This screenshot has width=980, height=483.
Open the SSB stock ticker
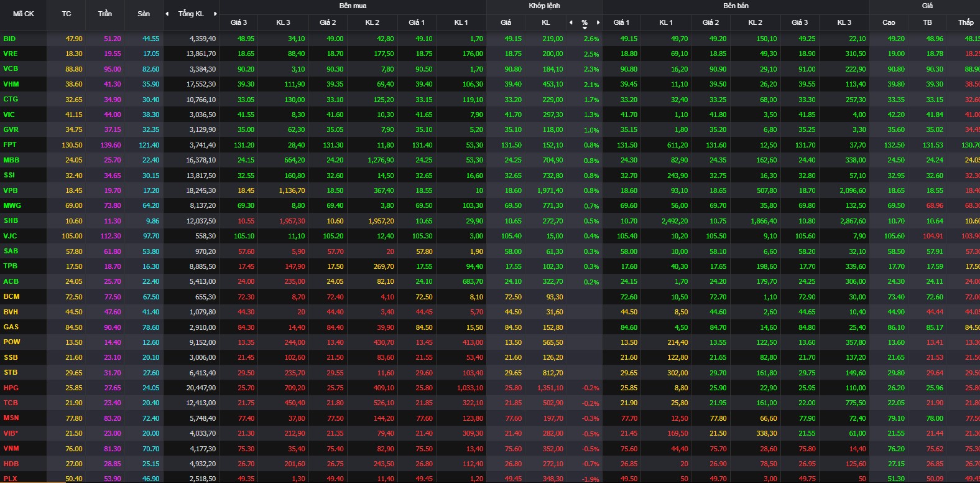coord(11,357)
